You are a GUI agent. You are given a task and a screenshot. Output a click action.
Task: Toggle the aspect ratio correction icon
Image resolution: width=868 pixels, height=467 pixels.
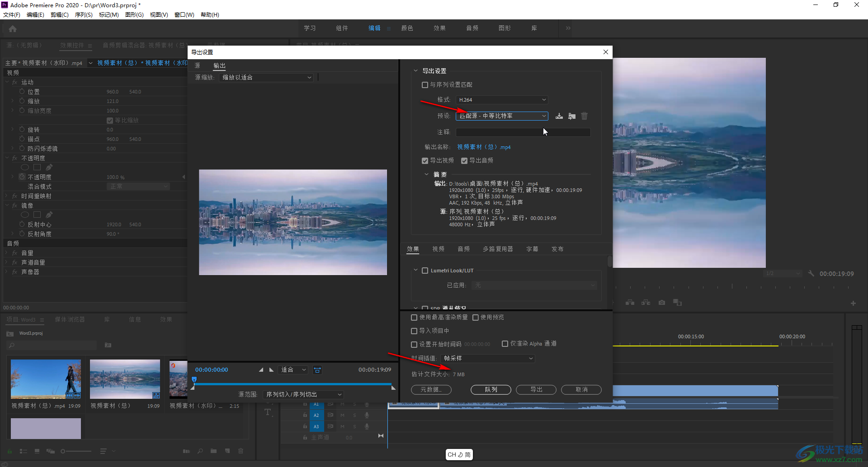coord(317,370)
